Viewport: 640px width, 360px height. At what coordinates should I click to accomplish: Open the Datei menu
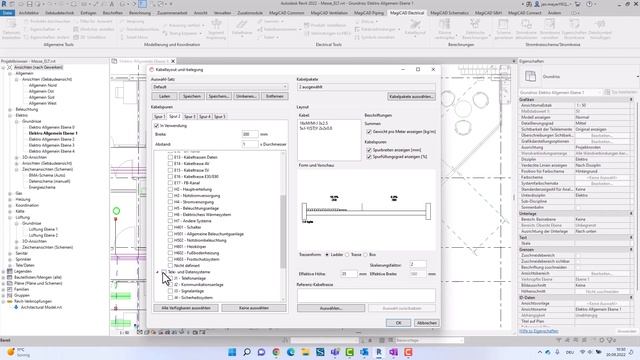point(7,13)
